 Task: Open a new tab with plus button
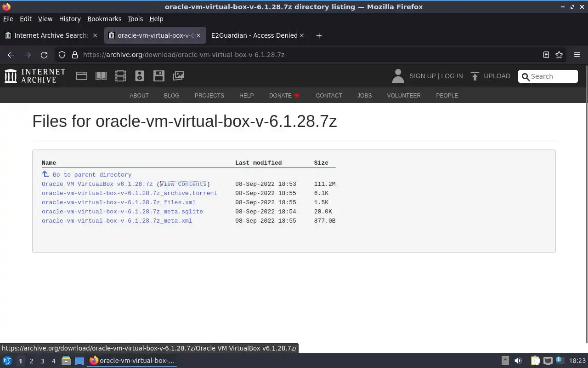tap(319, 35)
